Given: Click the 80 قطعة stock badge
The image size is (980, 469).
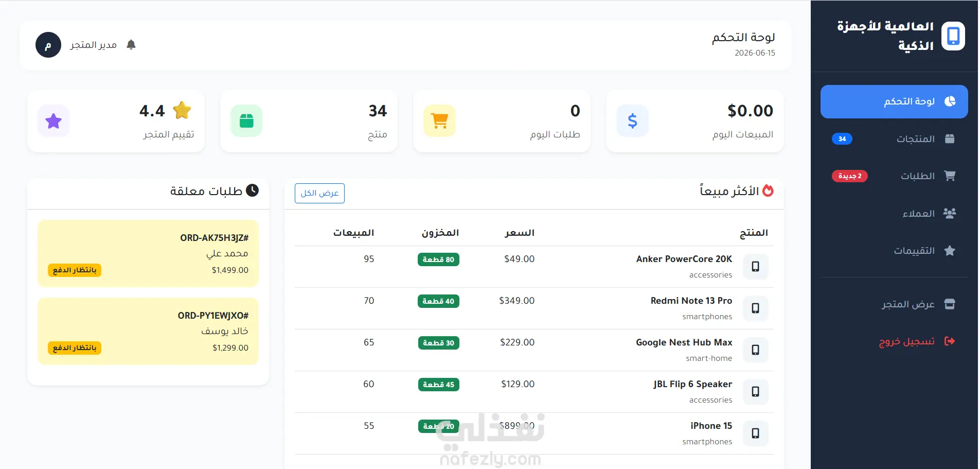Looking at the screenshot, I should click(438, 259).
